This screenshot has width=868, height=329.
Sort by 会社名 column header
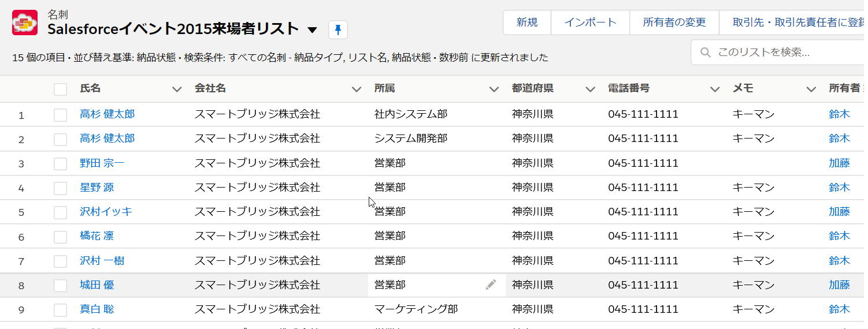click(210, 88)
